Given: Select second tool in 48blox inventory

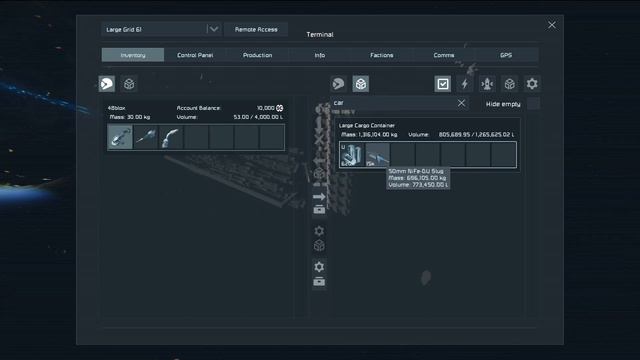Looking at the screenshot, I should 145,137.
